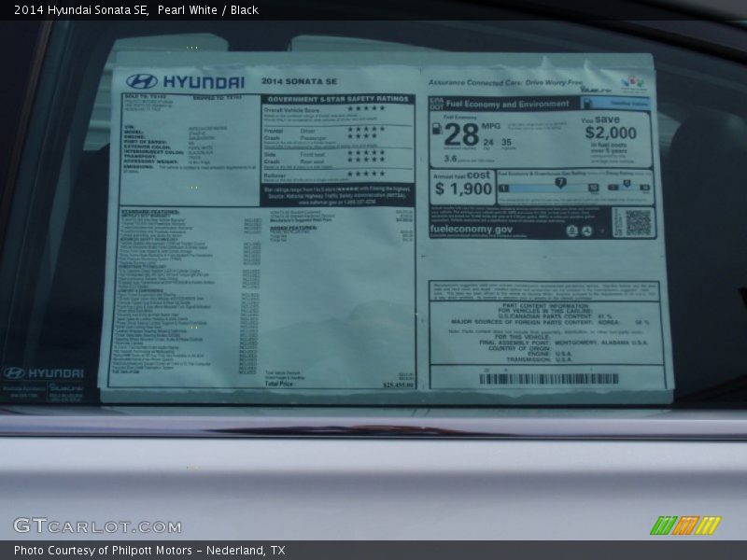
Task: Click the '2014 SONATA SE' heading
Action: pyautogui.click(x=299, y=81)
